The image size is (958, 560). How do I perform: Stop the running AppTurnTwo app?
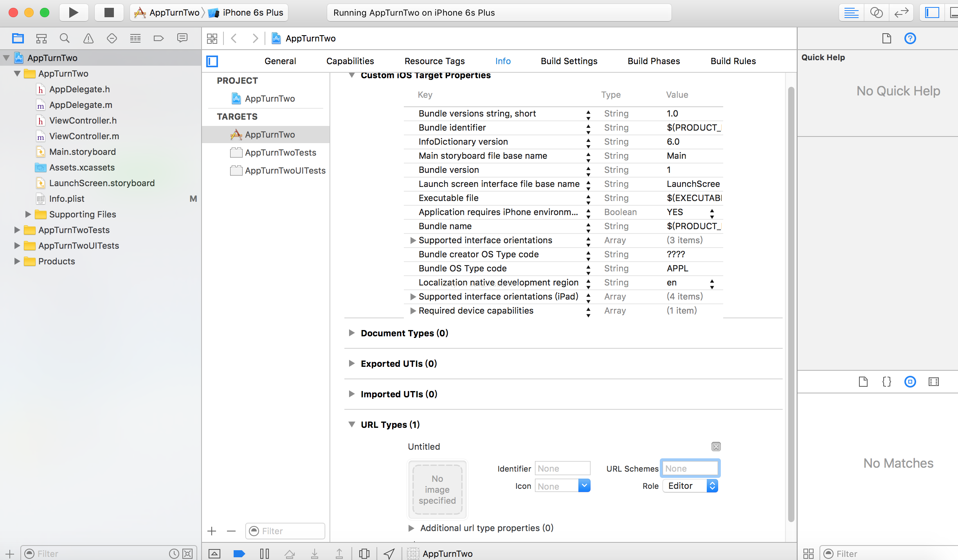[x=109, y=13]
